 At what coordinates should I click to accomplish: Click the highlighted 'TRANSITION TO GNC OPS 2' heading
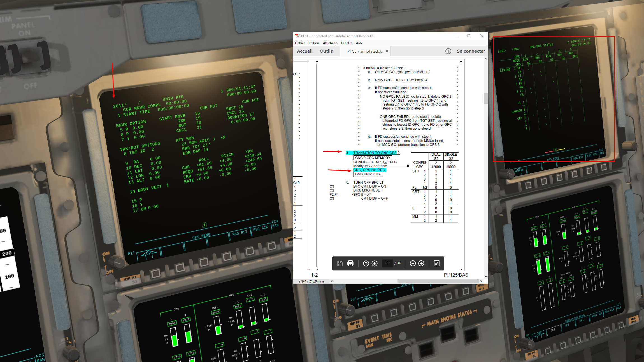coord(373,153)
